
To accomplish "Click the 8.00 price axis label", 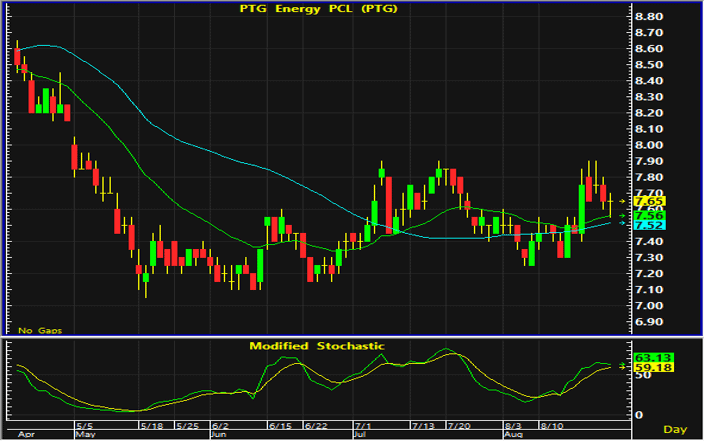I will pyautogui.click(x=649, y=145).
